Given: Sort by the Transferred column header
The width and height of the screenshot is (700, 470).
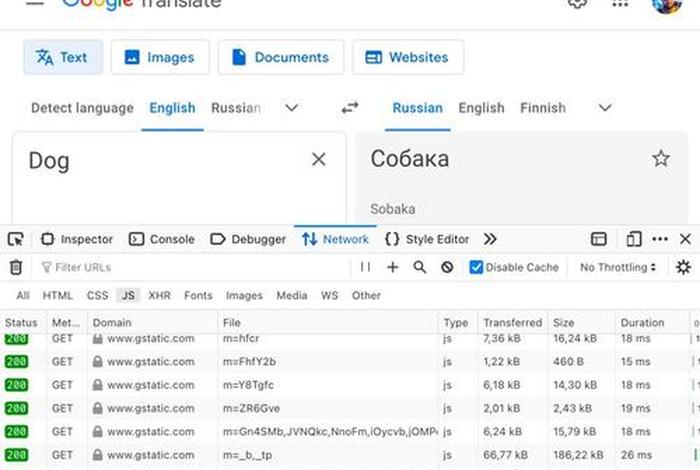Looking at the screenshot, I should (x=512, y=323).
